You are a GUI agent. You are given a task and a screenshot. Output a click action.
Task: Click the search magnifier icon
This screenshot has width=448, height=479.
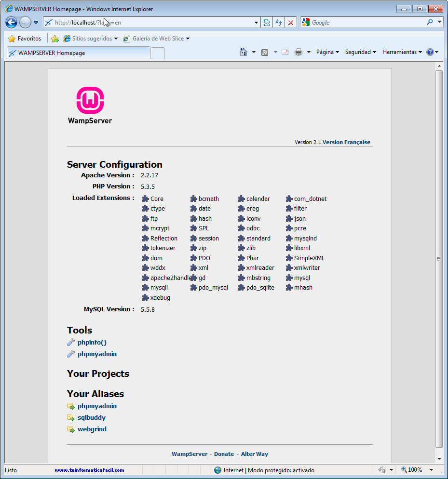point(430,22)
